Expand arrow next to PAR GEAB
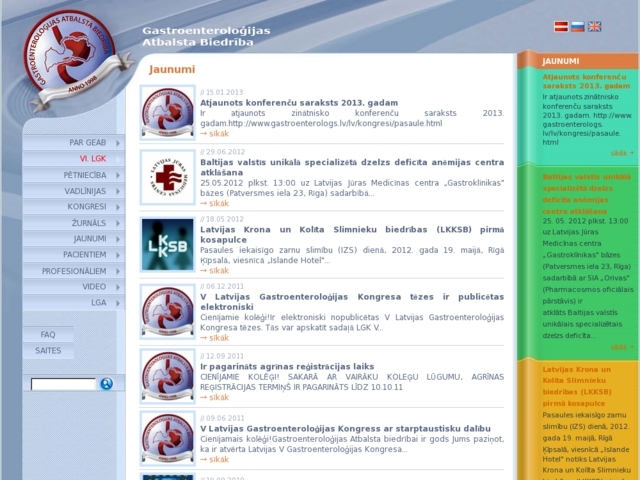The image size is (640, 480). (118, 143)
